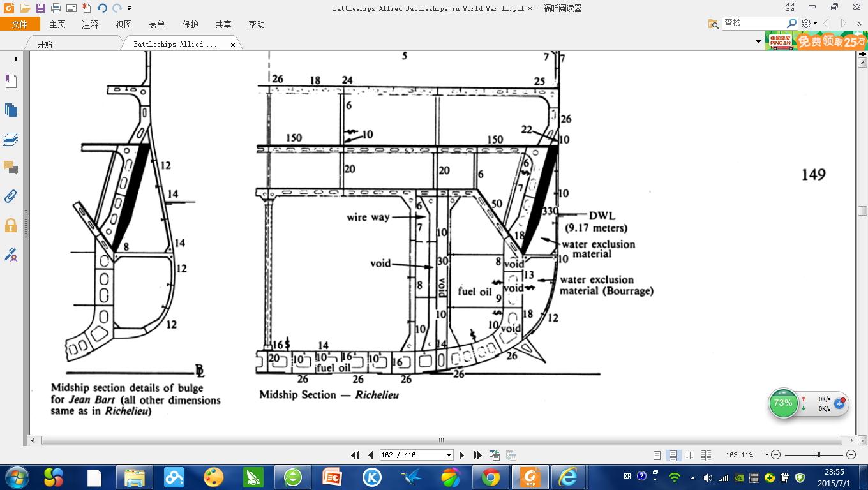Go to next search result arrow
This screenshot has height=490, width=868.
point(843,24)
